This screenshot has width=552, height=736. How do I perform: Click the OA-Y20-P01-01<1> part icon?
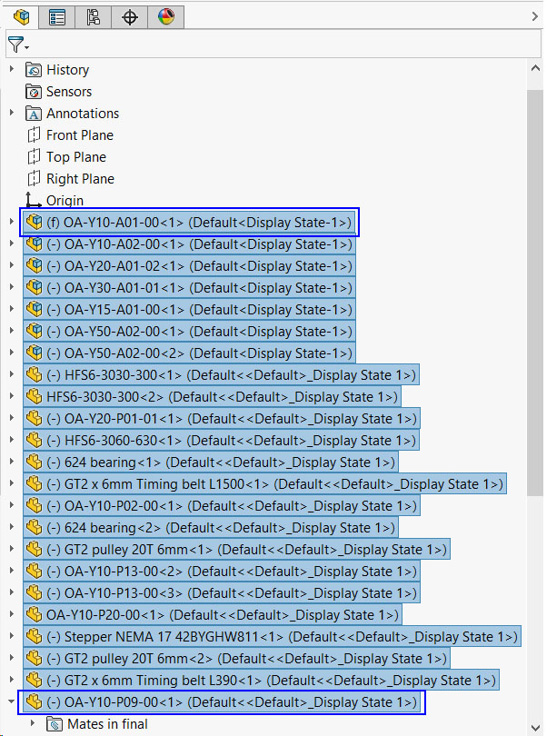tap(34, 418)
